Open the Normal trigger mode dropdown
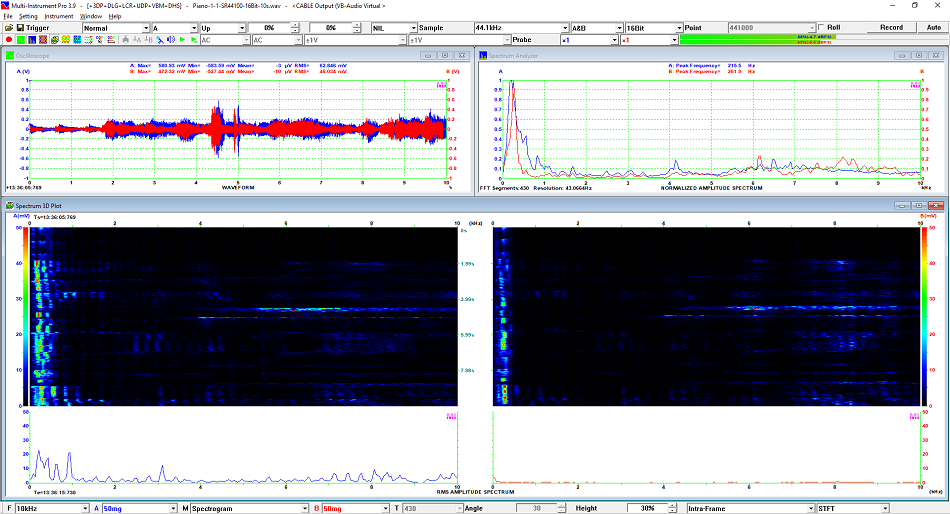This screenshot has height=514, width=950. [111, 28]
